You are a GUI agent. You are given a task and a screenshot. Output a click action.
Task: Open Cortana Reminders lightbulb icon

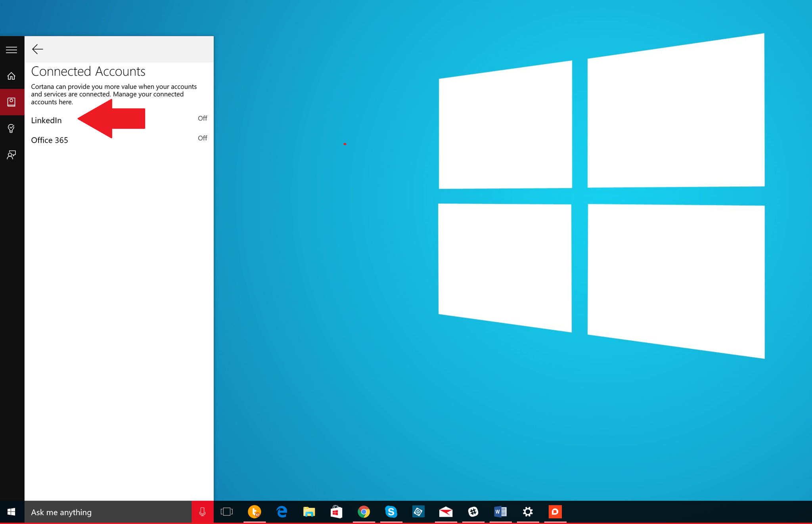click(11, 128)
